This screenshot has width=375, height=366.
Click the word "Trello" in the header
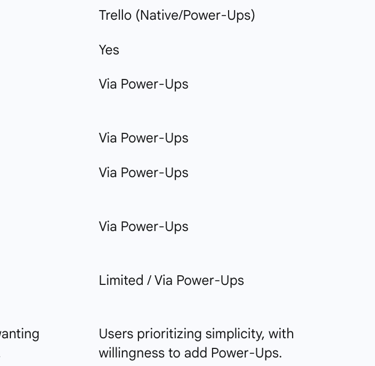[115, 15]
